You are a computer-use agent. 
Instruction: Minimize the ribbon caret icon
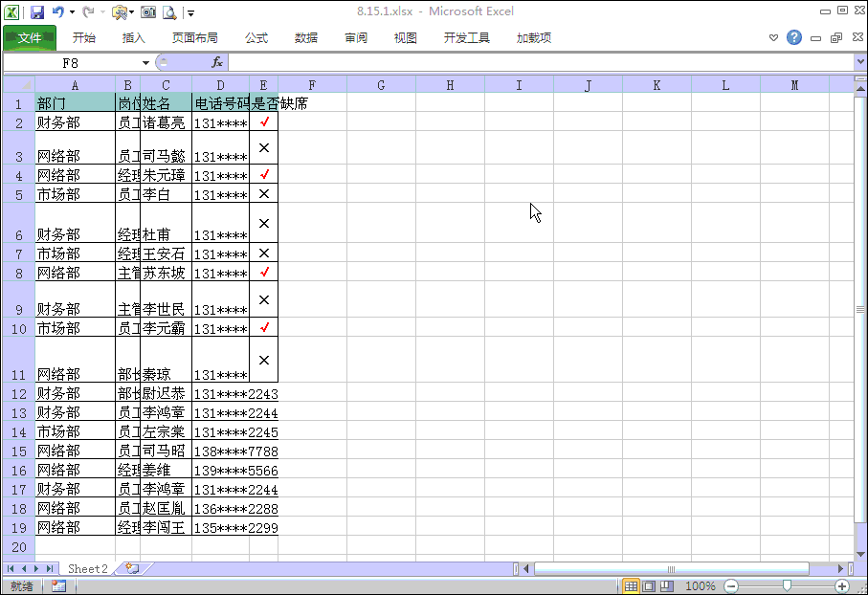point(773,37)
